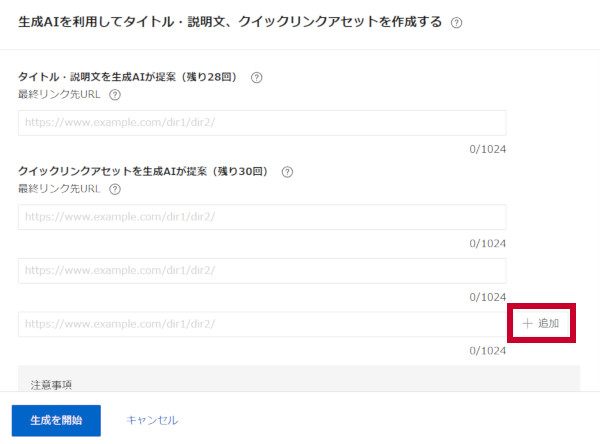Click help icon next to クイックリンクアセットを生成AIが提案
The width and height of the screenshot is (600, 444).
(x=287, y=172)
